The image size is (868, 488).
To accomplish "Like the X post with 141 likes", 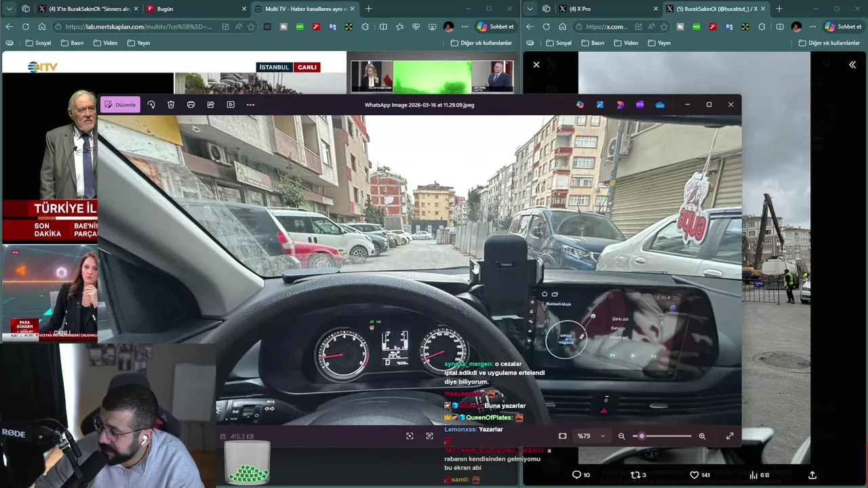I will point(700,474).
